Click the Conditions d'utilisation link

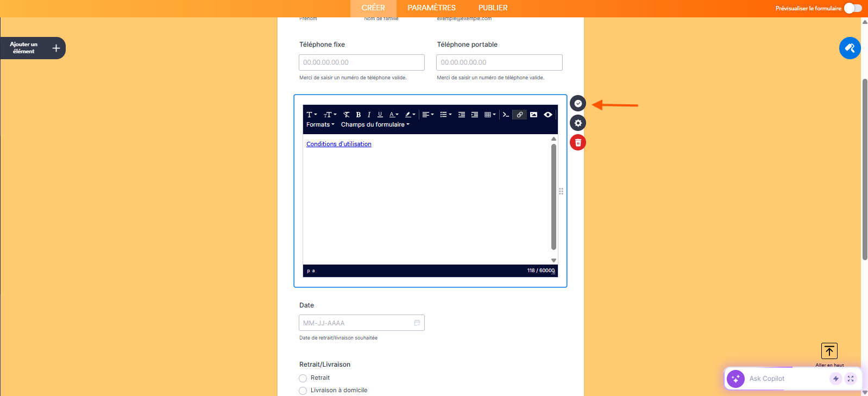(339, 144)
